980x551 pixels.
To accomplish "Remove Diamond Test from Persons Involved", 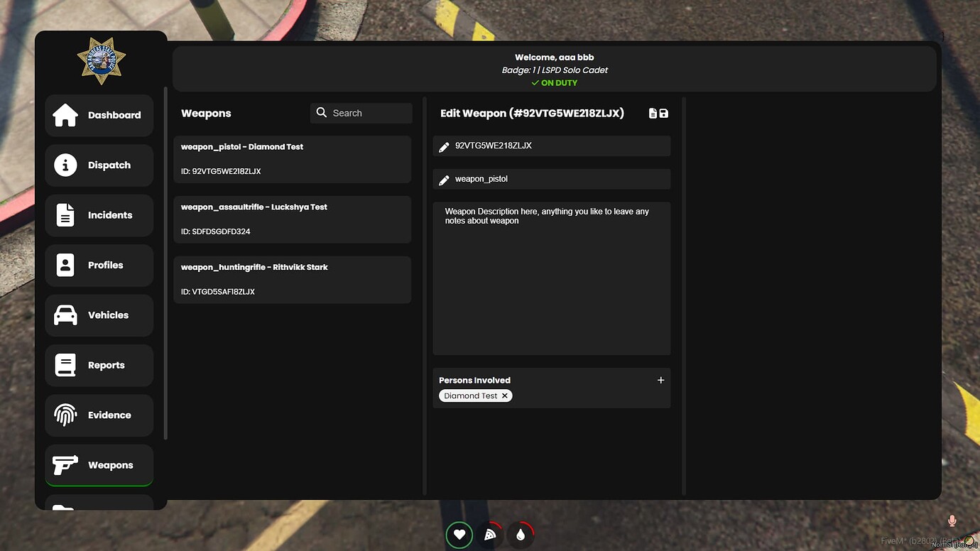I will (x=505, y=395).
